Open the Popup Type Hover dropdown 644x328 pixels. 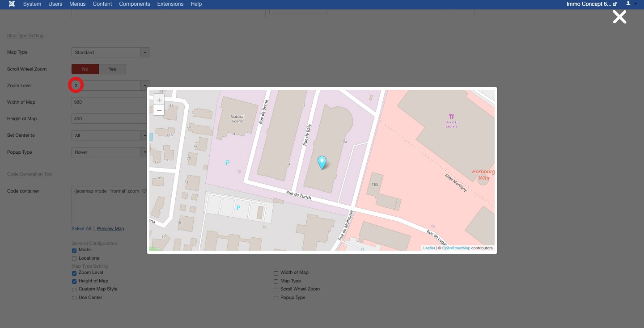click(x=109, y=152)
